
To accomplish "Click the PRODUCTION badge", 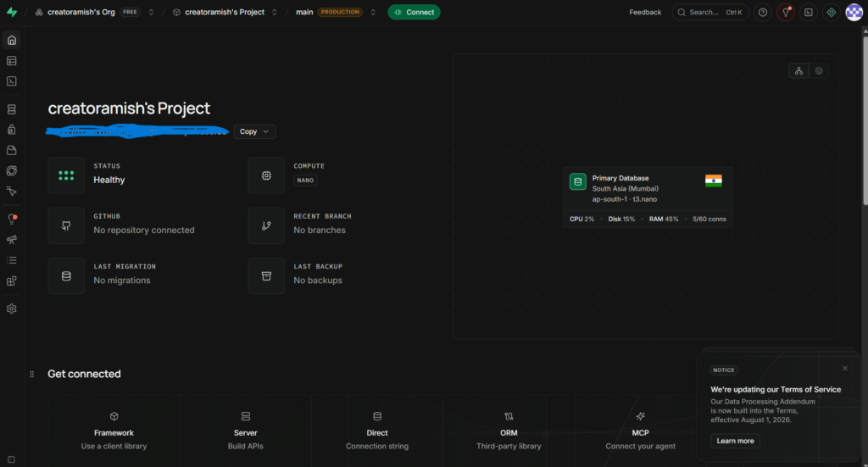I will pos(340,12).
